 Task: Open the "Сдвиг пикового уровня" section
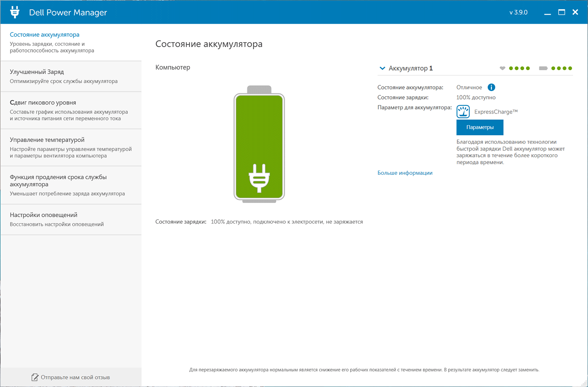71,111
